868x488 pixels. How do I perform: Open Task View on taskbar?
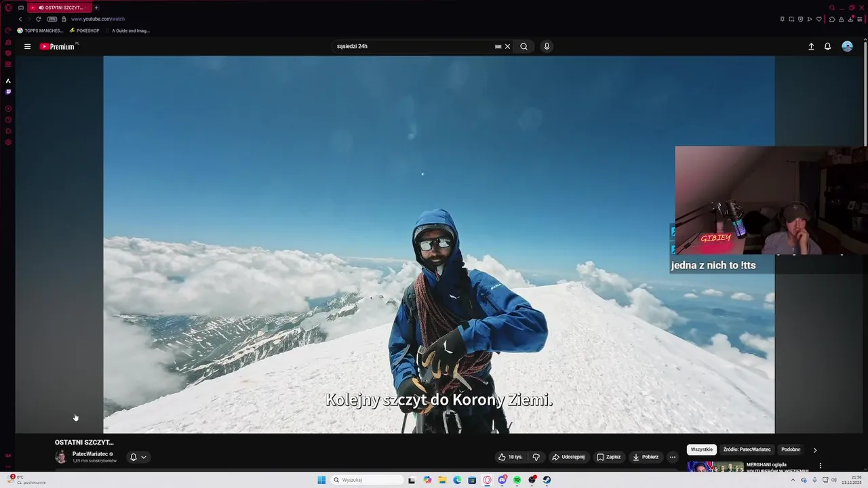(412, 480)
